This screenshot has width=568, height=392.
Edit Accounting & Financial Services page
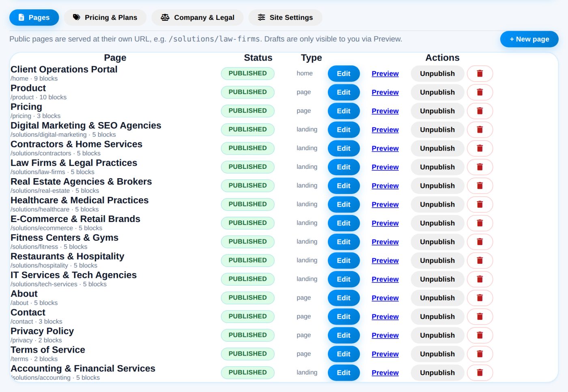(x=344, y=372)
